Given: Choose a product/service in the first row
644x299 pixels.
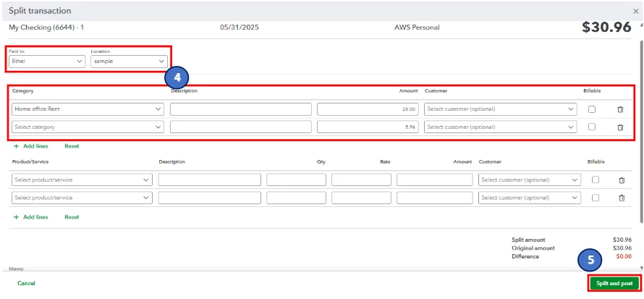Looking at the screenshot, I should pos(82,180).
